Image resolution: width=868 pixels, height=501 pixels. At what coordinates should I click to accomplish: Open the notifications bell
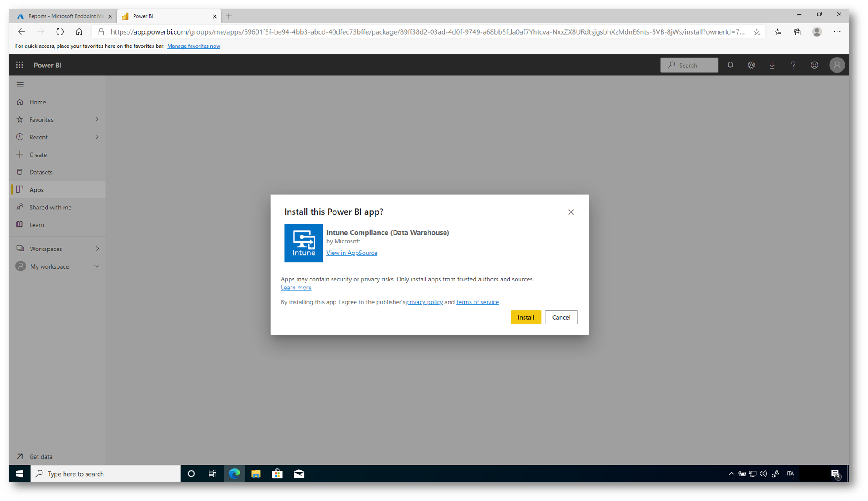730,65
